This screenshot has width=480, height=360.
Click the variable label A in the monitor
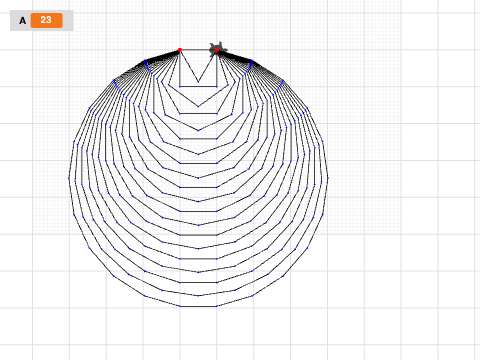point(22,21)
